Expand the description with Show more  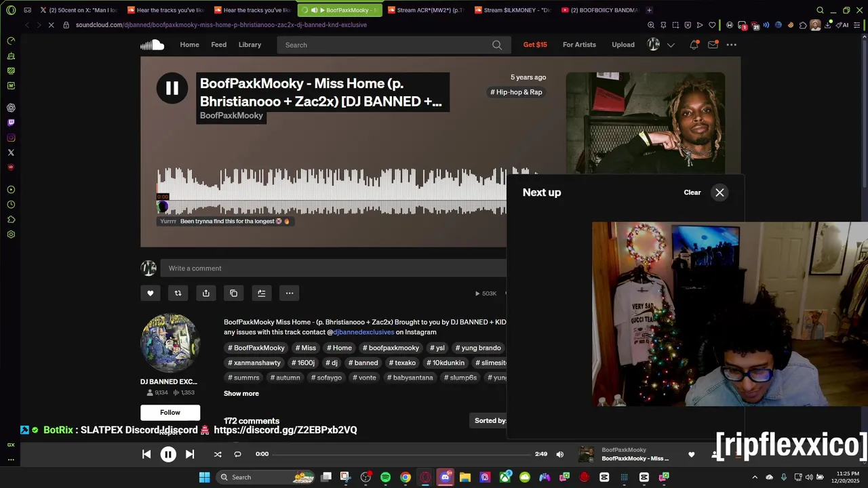point(241,393)
